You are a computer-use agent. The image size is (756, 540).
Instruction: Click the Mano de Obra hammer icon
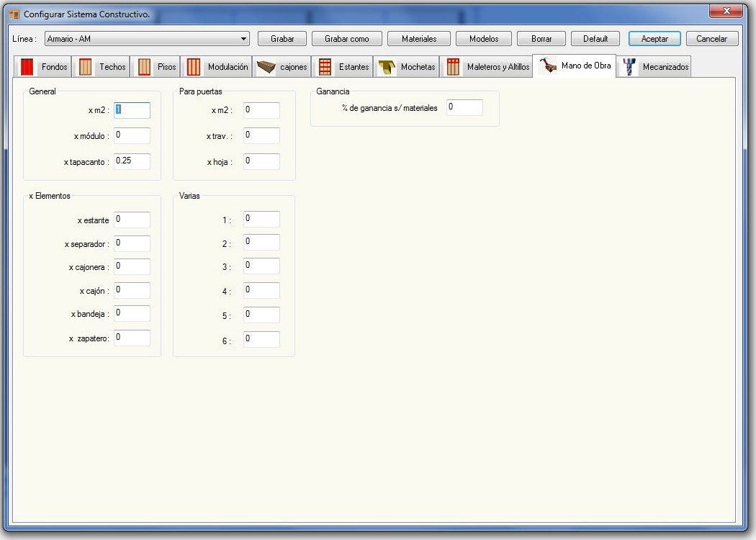click(548, 66)
